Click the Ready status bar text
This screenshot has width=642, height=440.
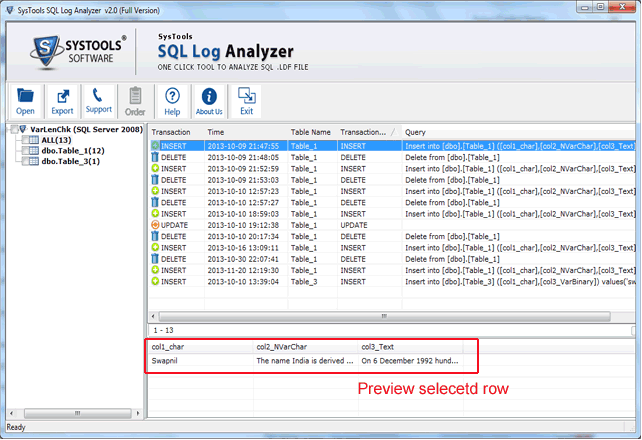click(x=16, y=427)
